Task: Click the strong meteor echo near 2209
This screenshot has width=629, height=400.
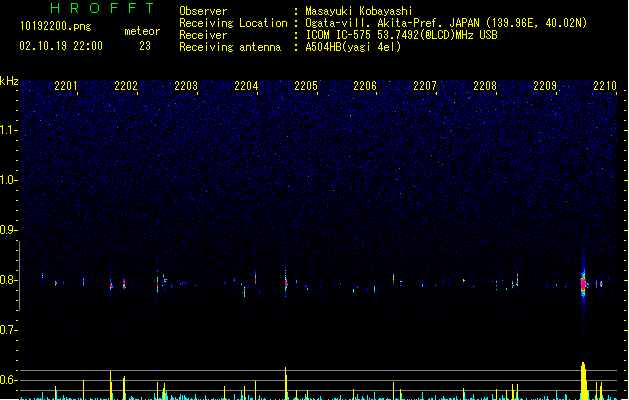Action: (583, 283)
